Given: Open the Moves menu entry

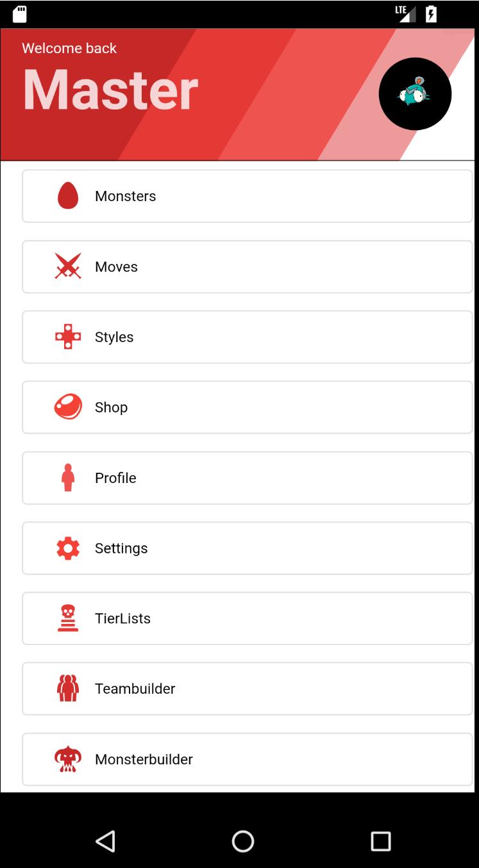Looking at the screenshot, I should 116,266.
